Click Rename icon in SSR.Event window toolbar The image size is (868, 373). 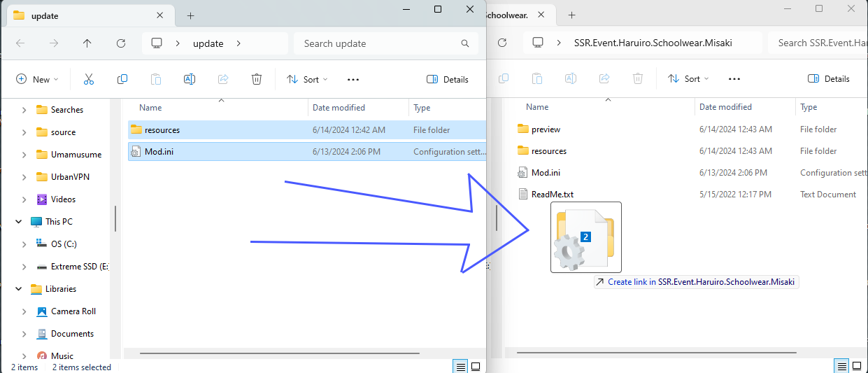(571, 78)
